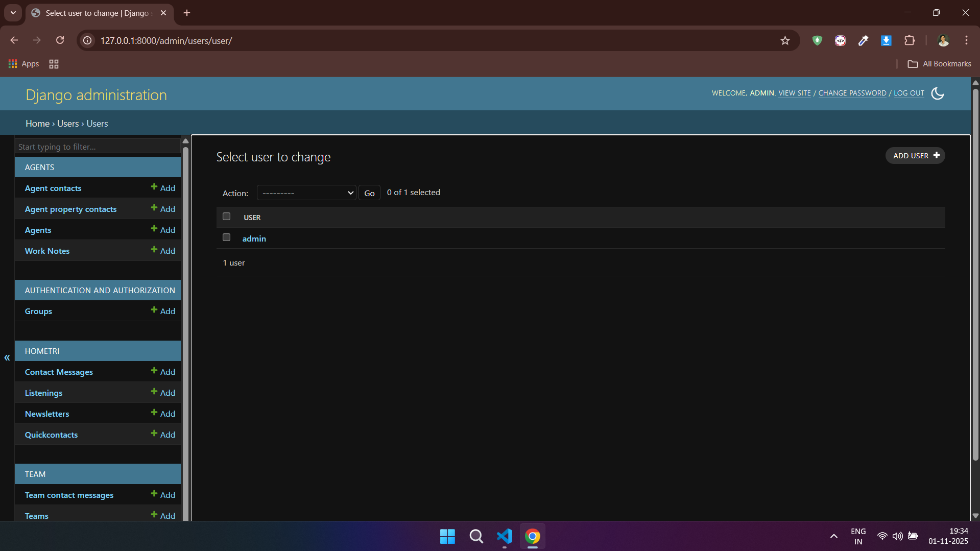The height and width of the screenshot is (551, 980).
Task: View site information icon in address bar
Action: 87,40
